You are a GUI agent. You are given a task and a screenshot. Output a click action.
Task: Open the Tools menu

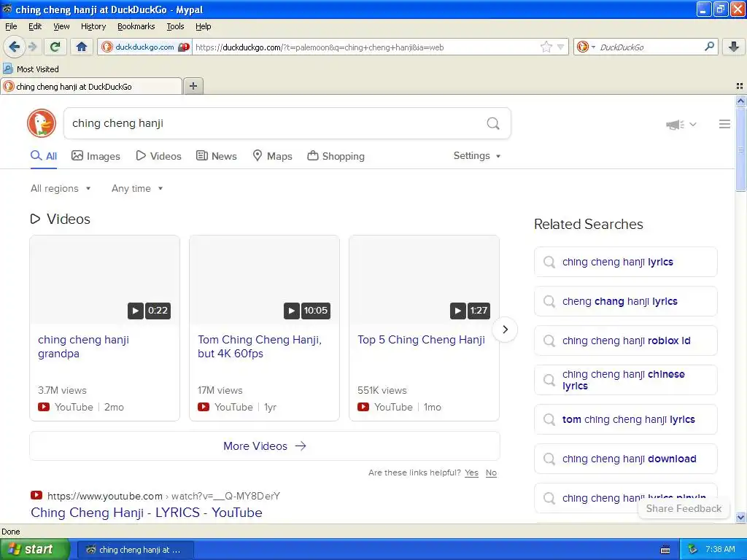[175, 26]
